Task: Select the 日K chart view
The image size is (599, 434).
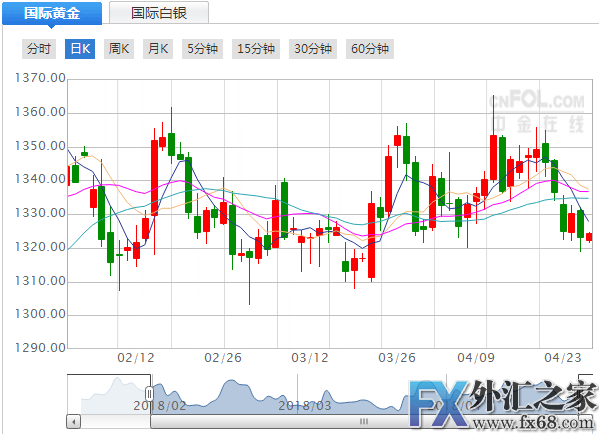Action: (x=80, y=49)
